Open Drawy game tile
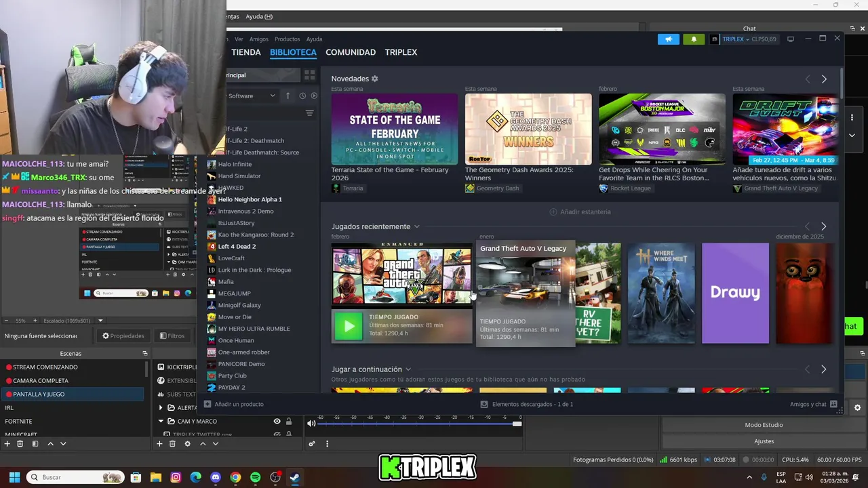Image resolution: width=868 pixels, height=488 pixels. [x=735, y=293]
